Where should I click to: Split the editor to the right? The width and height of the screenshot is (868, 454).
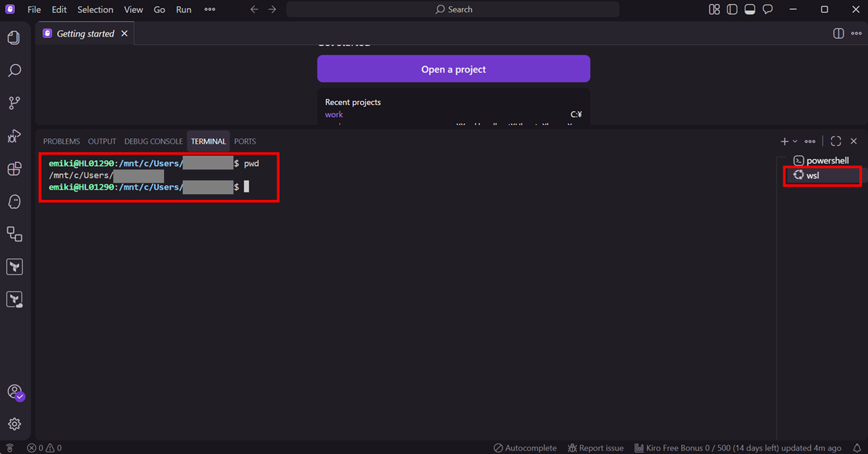point(838,33)
